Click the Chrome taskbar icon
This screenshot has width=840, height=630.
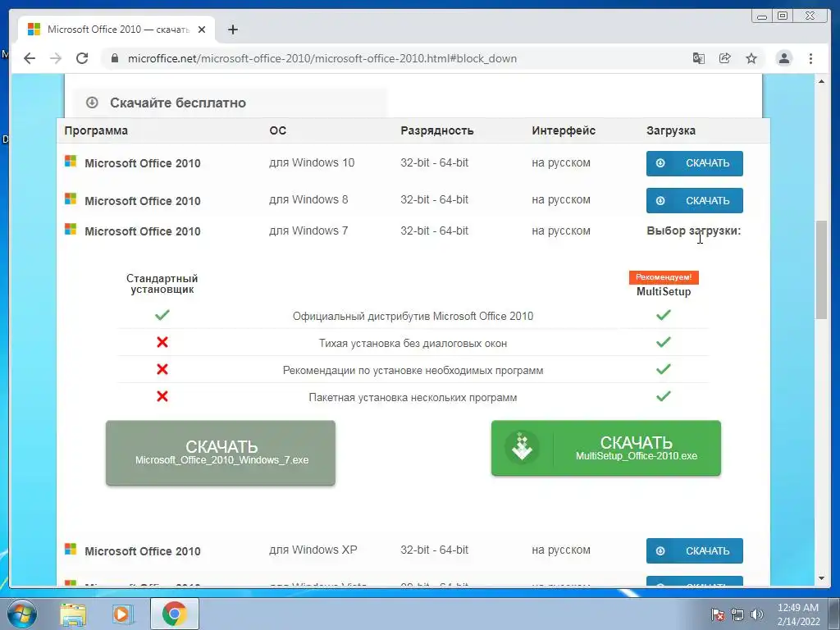[x=174, y=614]
